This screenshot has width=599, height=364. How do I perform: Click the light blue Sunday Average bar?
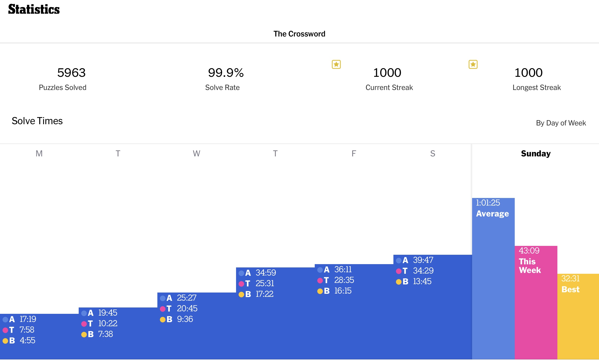(x=493, y=278)
